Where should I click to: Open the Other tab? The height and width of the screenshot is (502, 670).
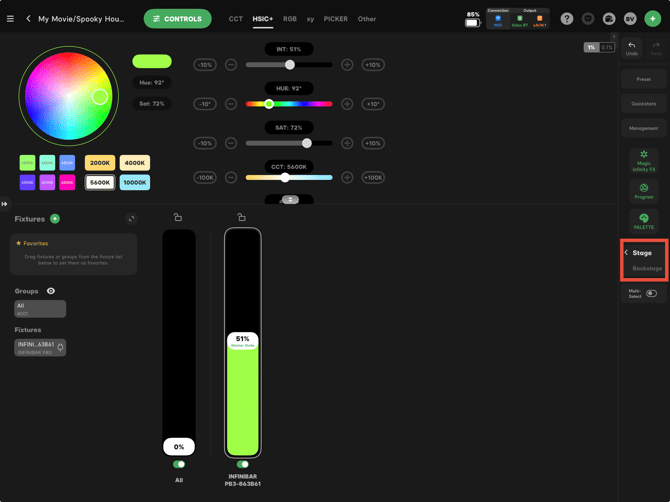[x=367, y=19]
